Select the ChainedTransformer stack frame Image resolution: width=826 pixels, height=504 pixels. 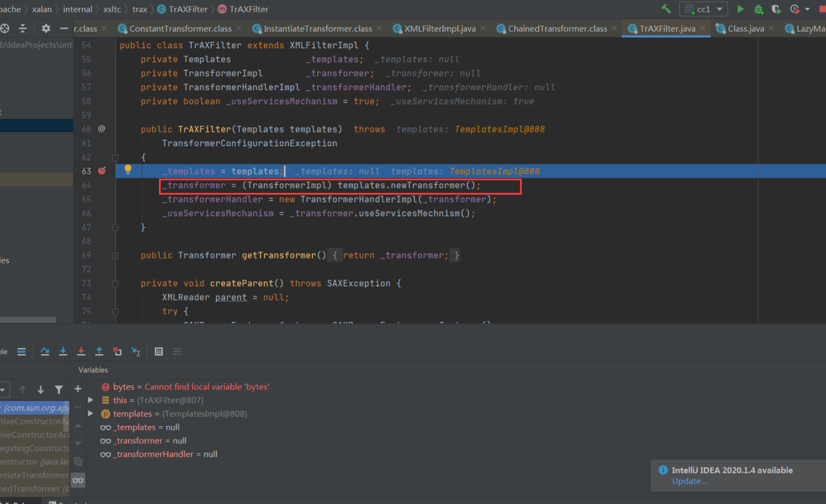[x=35, y=488]
